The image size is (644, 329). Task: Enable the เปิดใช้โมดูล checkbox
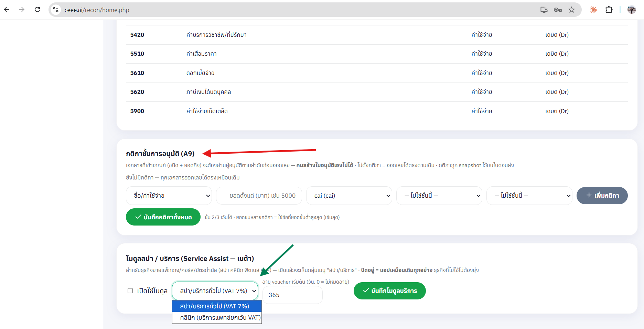coord(130,291)
